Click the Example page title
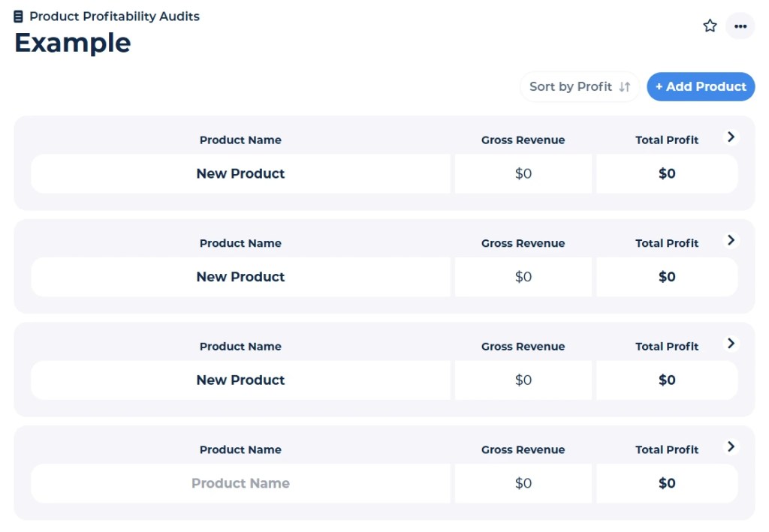769x532 pixels. pos(73,43)
